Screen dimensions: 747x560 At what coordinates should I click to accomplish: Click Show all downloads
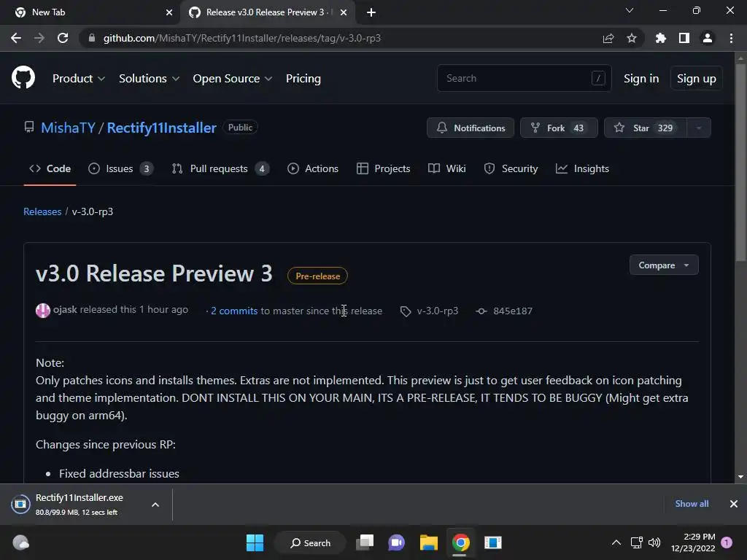pos(692,503)
